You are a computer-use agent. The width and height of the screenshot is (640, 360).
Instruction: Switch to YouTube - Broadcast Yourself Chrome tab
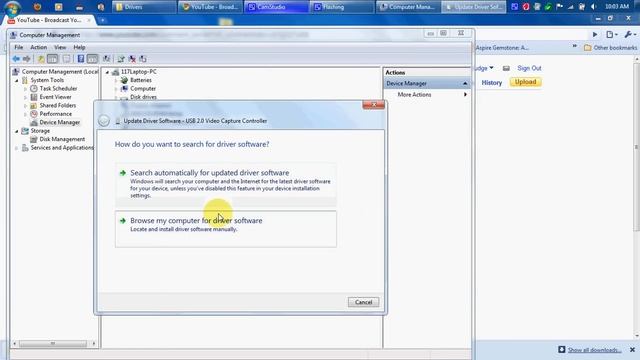pos(49,20)
